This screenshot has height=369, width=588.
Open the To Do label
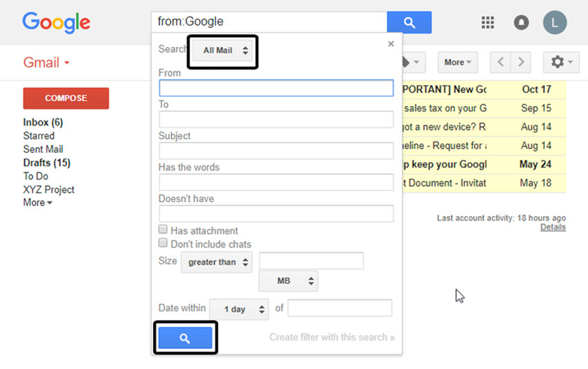click(x=35, y=176)
